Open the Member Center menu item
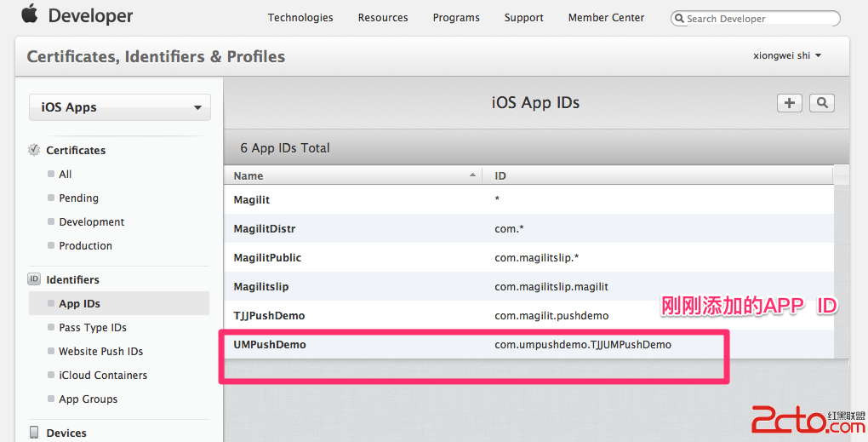Screen dimensions: 868x442 click(x=606, y=18)
